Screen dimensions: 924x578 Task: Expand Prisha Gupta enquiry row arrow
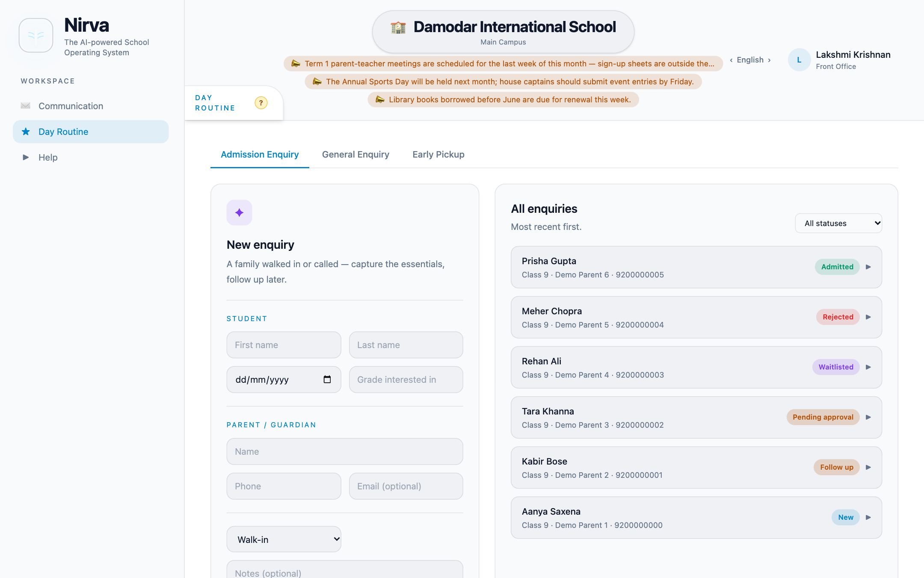coord(868,267)
